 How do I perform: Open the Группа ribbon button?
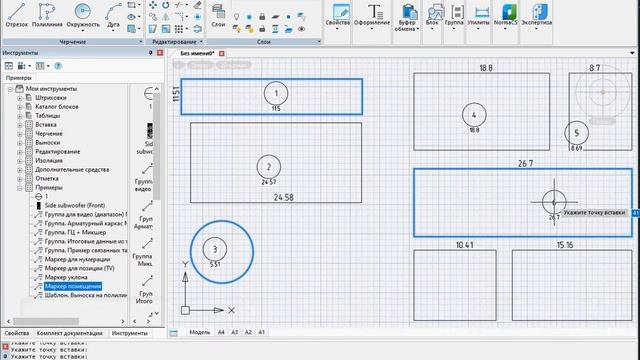(454, 16)
